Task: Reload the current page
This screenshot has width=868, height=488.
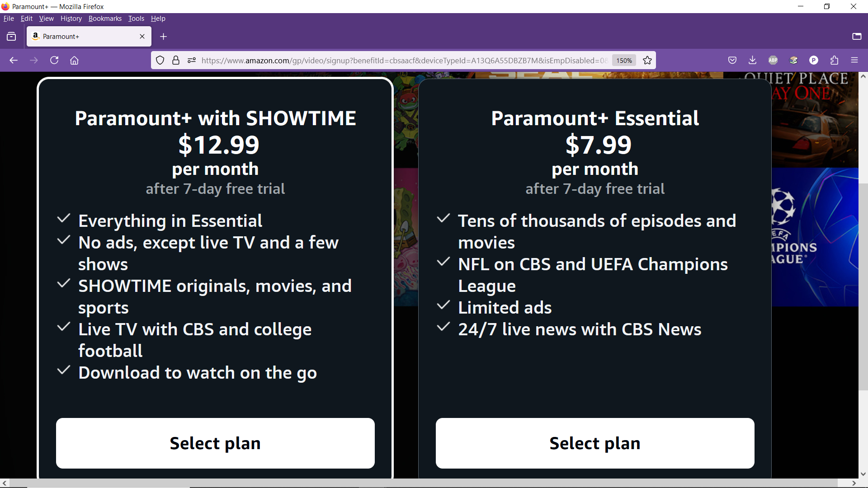Action: pyautogui.click(x=54, y=60)
